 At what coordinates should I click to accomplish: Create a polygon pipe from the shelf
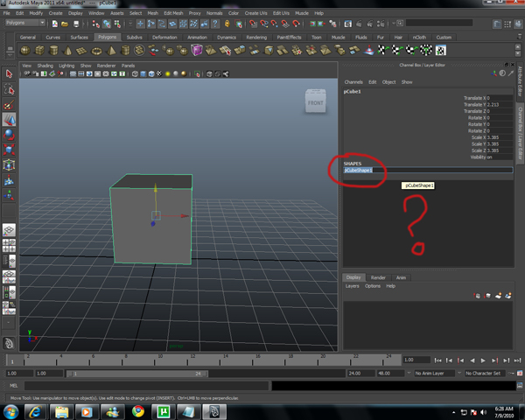tap(125, 51)
